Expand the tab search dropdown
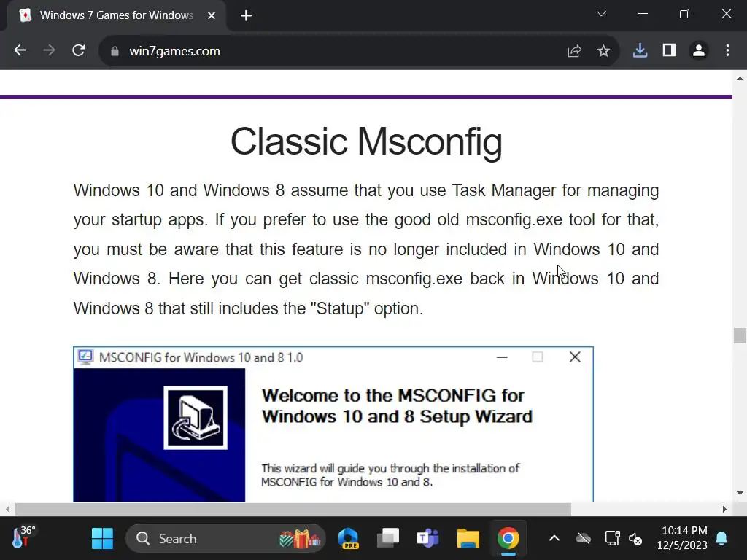This screenshot has width=747, height=560. pyautogui.click(x=601, y=14)
